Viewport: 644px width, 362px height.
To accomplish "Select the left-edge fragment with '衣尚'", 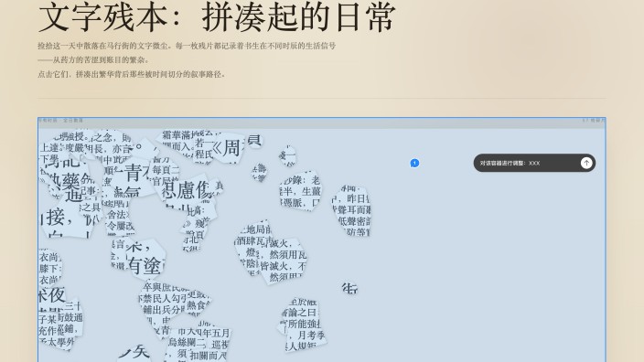I will pyautogui.click(x=49, y=268).
